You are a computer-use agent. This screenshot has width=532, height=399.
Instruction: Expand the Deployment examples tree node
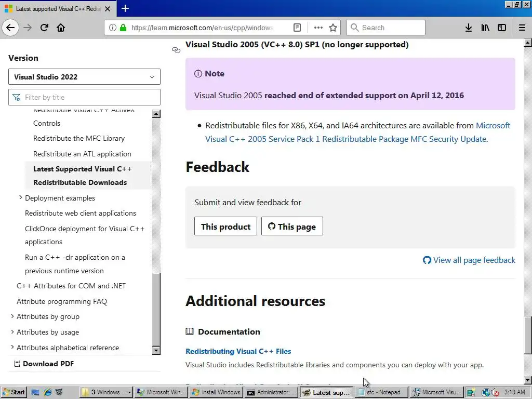(20, 197)
